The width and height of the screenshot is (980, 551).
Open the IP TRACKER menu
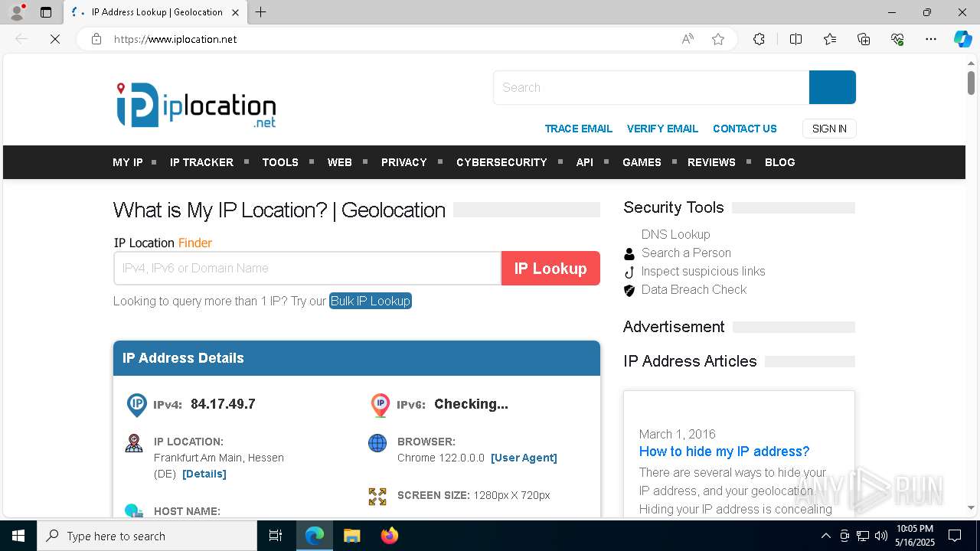click(x=201, y=162)
